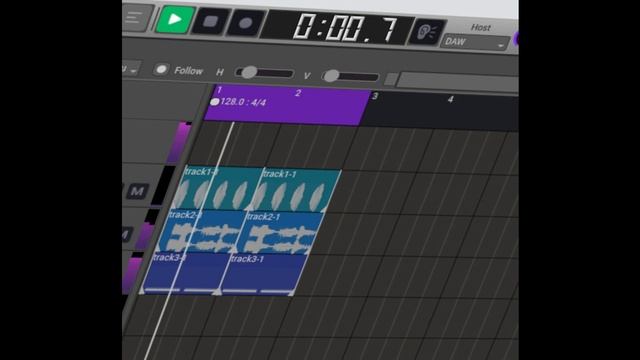
Task: Start playback with the green play button
Action: pos(175,19)
